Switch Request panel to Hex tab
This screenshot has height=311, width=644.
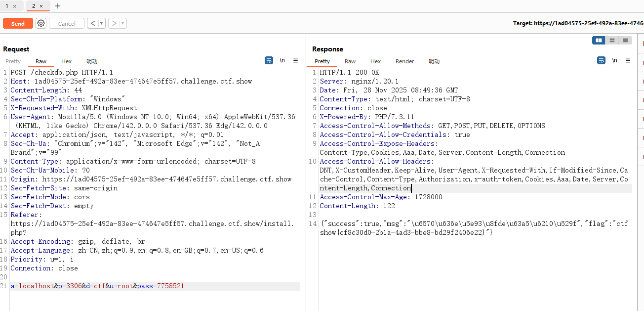(67, 61)
